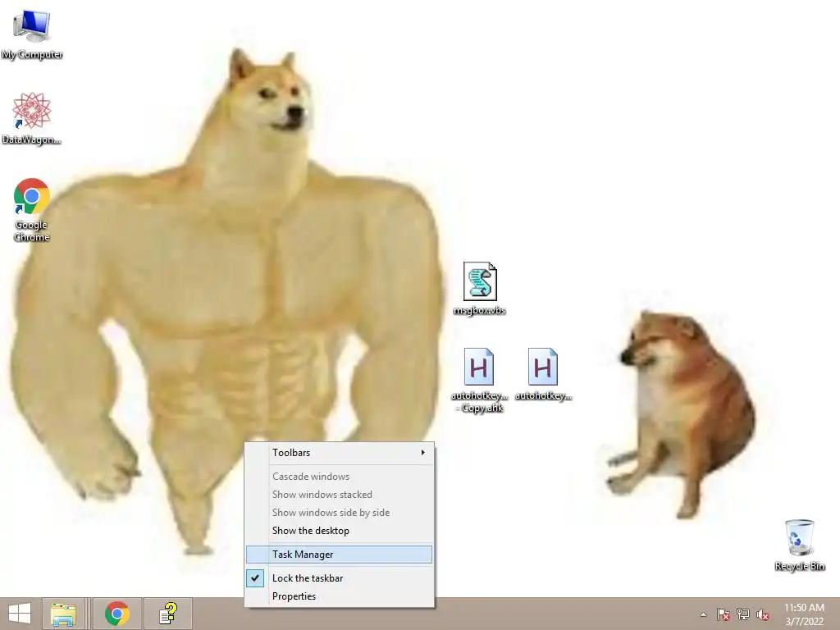840x630 pixels.
Task: Expand the Toolbars submenu
Action: point(339,453)
